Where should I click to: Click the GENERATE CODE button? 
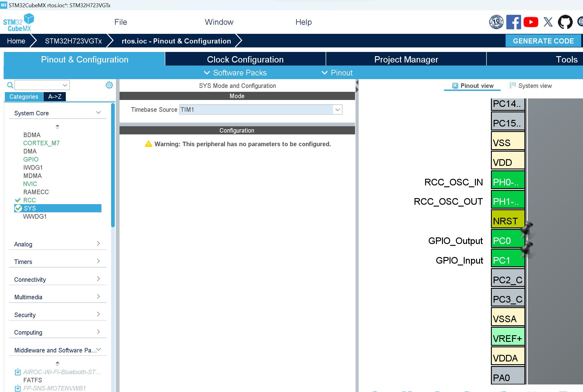coord(543,41)
